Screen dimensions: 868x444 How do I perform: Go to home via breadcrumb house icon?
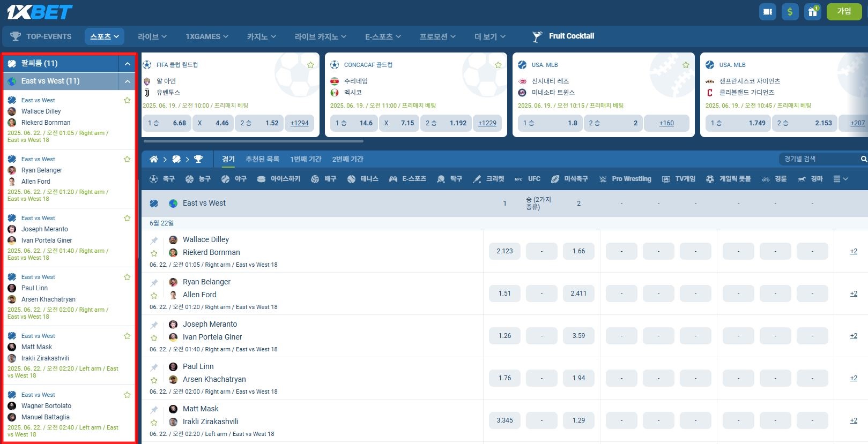coord(154,159)
